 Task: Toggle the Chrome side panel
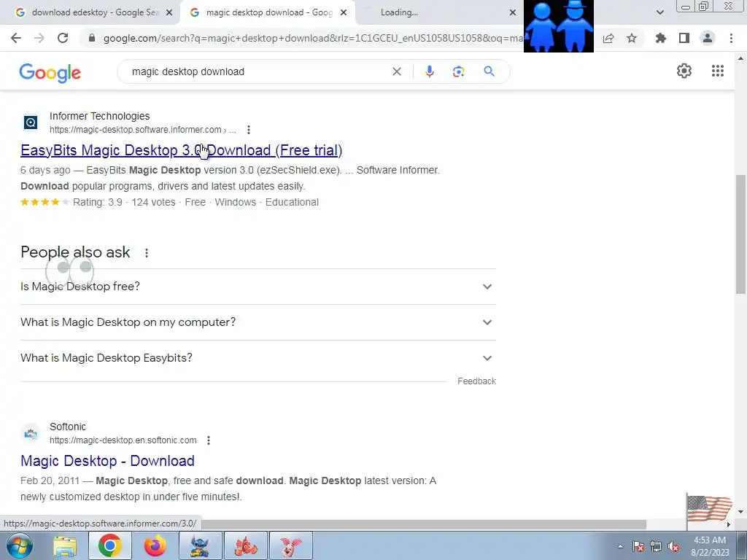coord(684,38)
